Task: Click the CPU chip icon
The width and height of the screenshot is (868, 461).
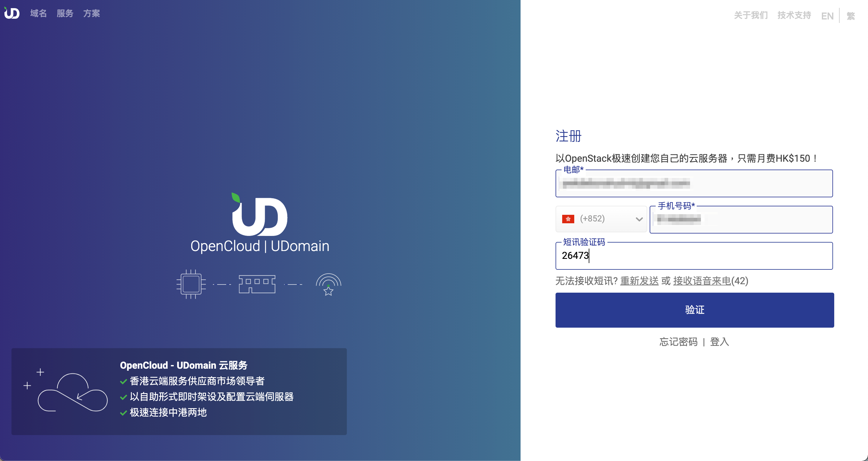Action: tap(191, 284)
